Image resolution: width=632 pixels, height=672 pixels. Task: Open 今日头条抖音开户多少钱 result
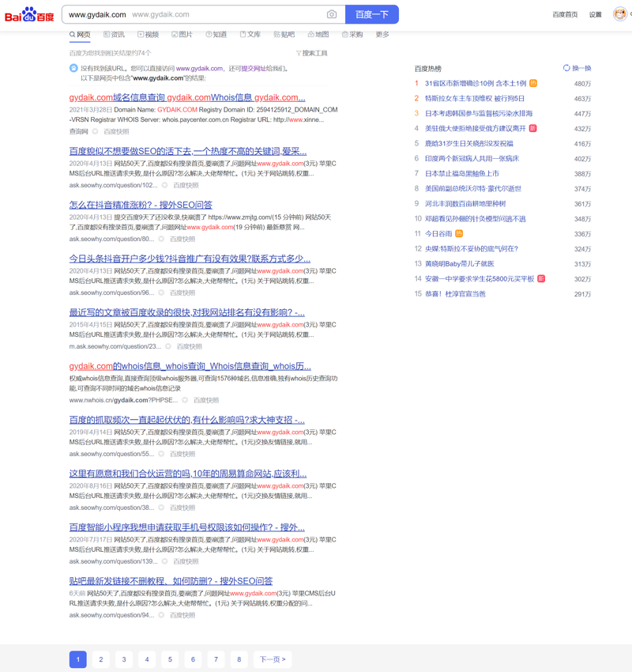(x=190, y=259)
